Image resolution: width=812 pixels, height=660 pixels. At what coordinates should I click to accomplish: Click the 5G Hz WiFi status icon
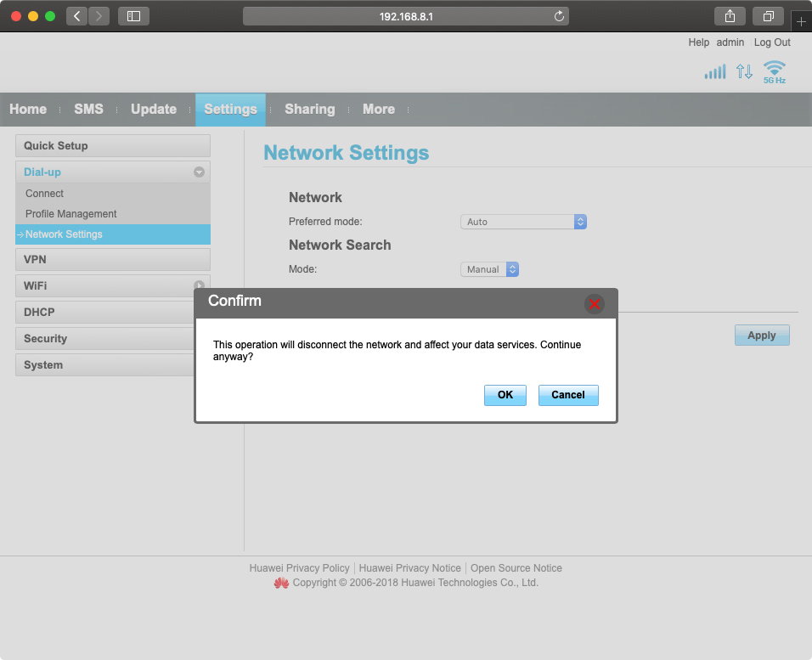[774, 71]
